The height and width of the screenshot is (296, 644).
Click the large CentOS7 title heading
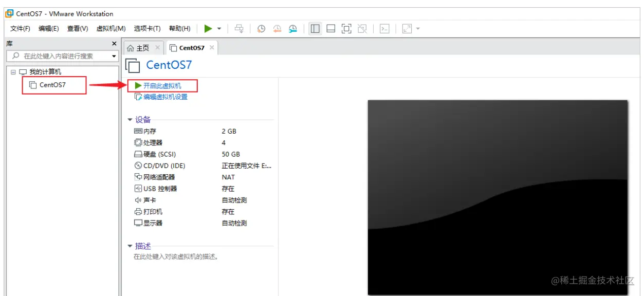click(x=169, y=65)
